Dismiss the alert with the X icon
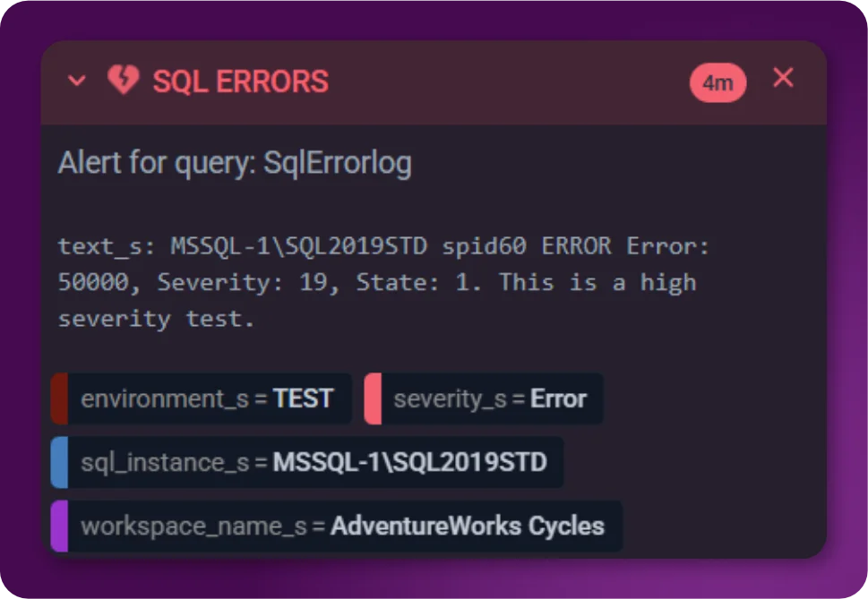Screen dimensions: 868x599 [x=783, y=79]
